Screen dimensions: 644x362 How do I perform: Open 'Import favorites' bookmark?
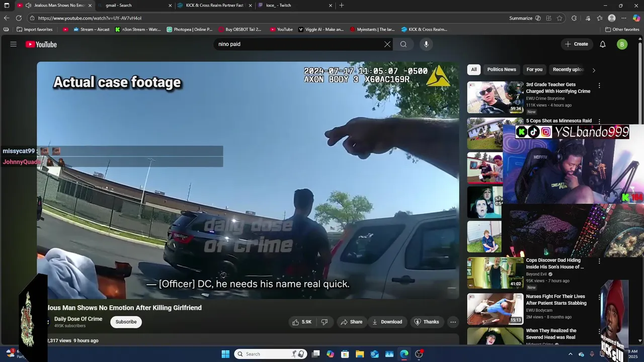point(34,29)
